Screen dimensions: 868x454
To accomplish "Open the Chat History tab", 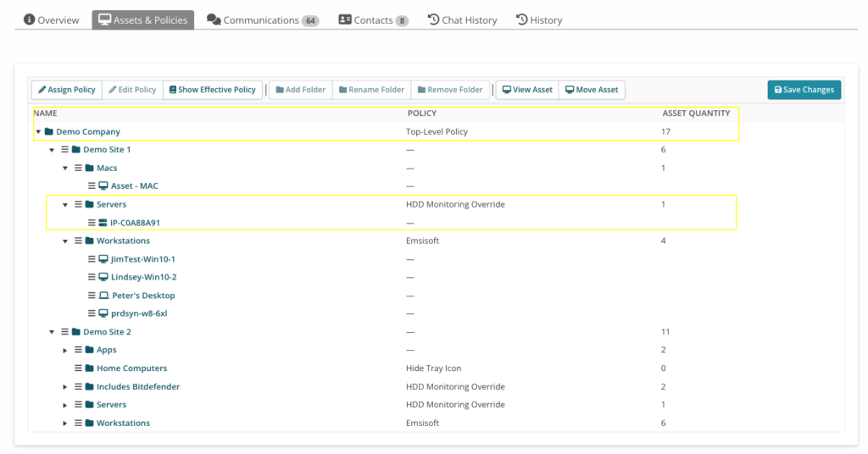I will (x=462, y=19).
